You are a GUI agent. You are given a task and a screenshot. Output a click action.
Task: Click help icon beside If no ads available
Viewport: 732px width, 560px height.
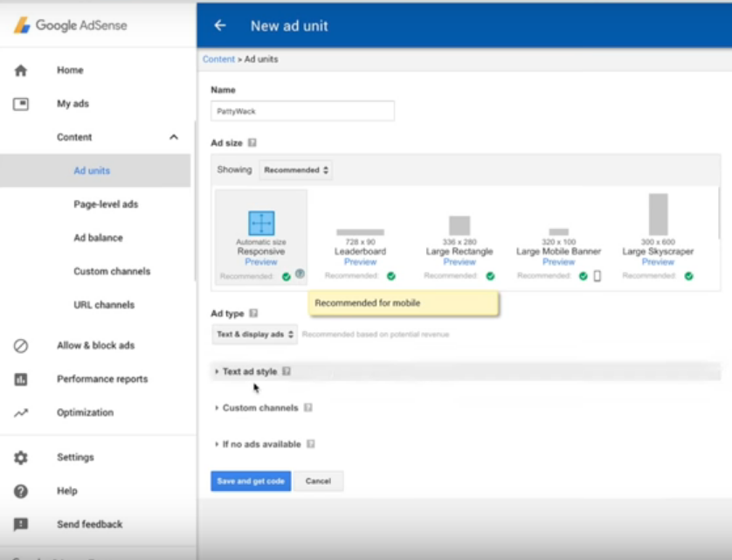pyautogui.click(x=311, y=444)
